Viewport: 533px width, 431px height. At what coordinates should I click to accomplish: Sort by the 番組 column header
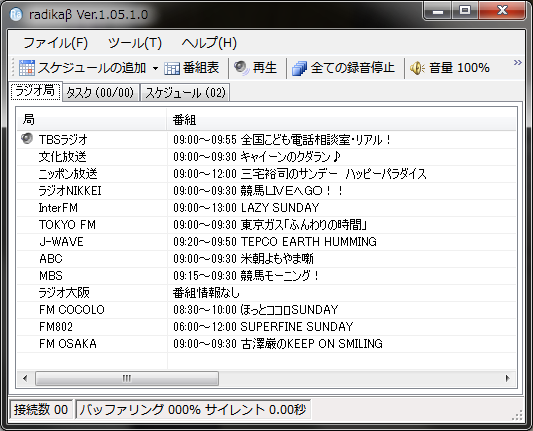tap(341, 120)
